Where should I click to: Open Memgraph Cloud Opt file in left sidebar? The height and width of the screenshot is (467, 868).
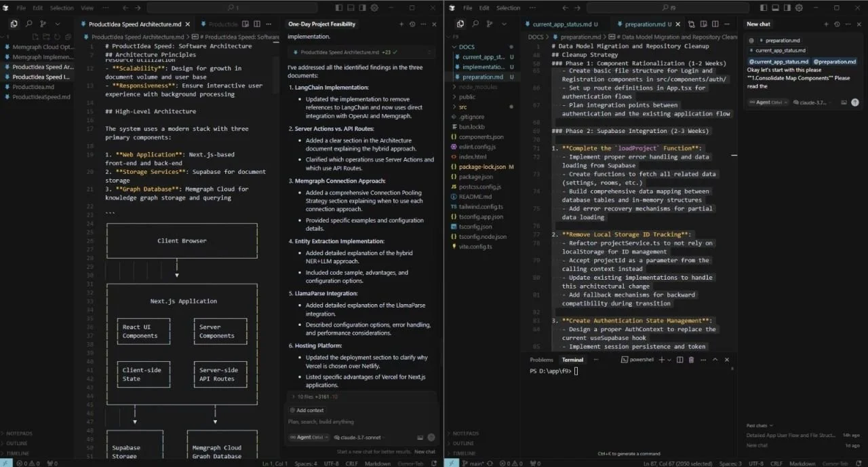point(38,47)
